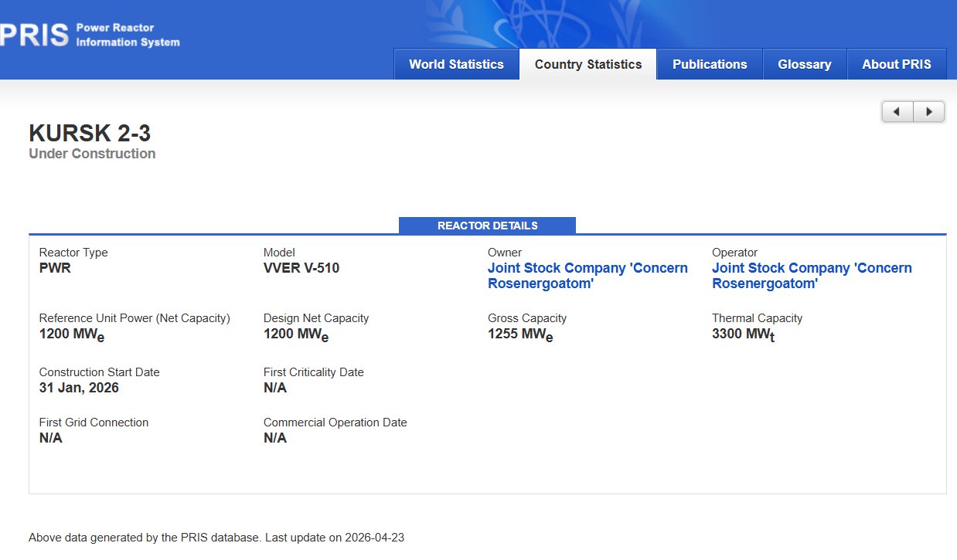957x560 pixels.
Task: Switch to the Country Statistics tab
Action: click(587, 64)
